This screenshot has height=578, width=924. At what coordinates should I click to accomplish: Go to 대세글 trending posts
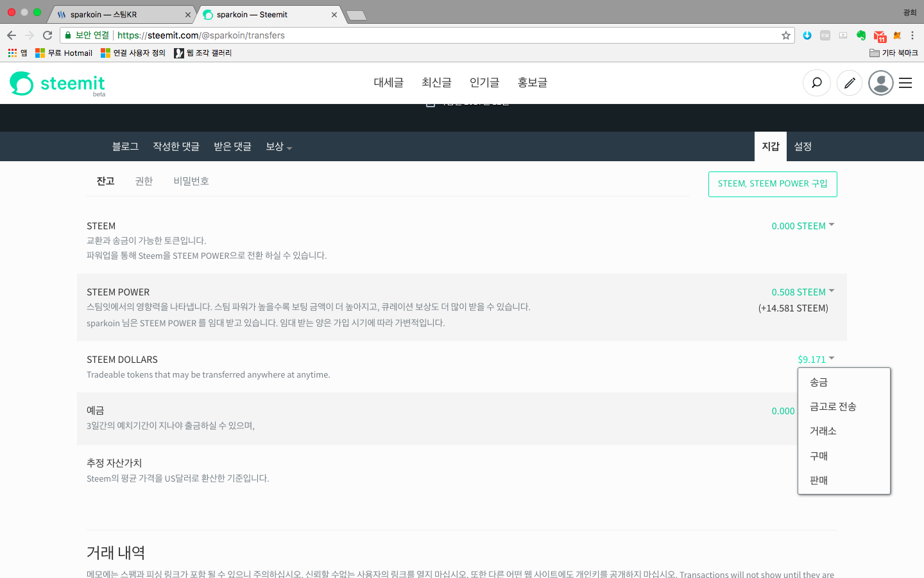[389, 83]
